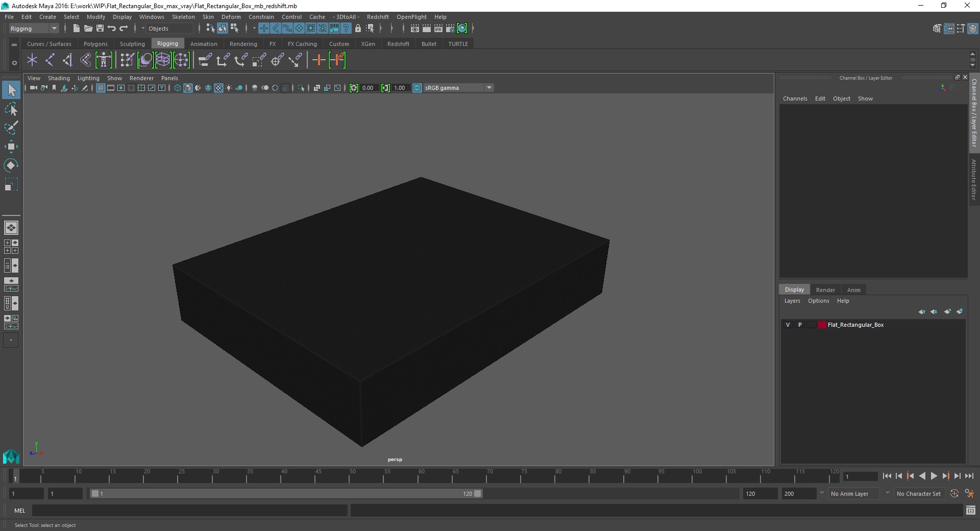Open a scene file with folder icon
This screenshot has width=980, height=531.
coord(88,29)
